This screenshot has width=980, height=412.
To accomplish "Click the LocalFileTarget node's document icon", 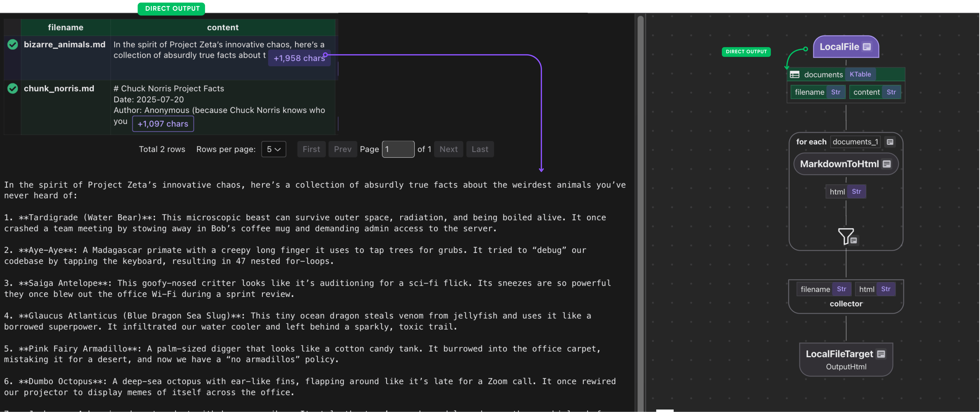I will (x=881, y=354).
